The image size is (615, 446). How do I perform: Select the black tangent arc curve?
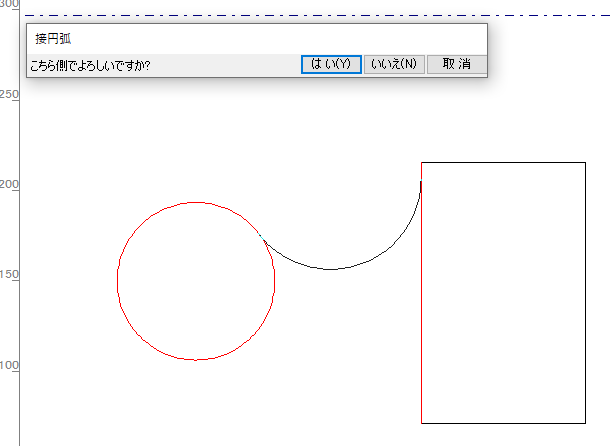pyautogui.click(x=330, y=269)
